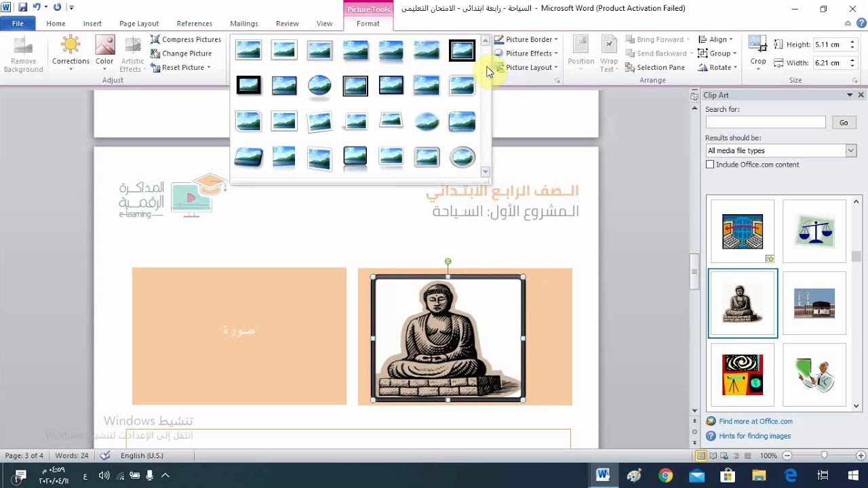Click the Position icon

coord(581,54)
